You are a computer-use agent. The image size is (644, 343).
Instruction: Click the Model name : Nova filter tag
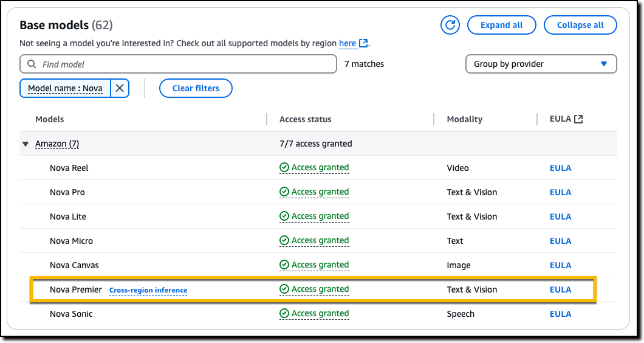click(66, 88)
